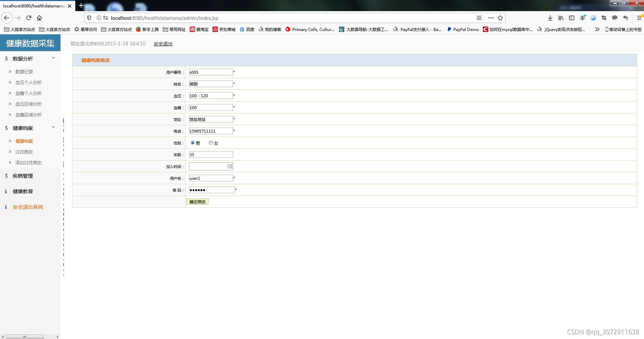
Task: Focus the 密码 password field
Action: pos(212,190)
